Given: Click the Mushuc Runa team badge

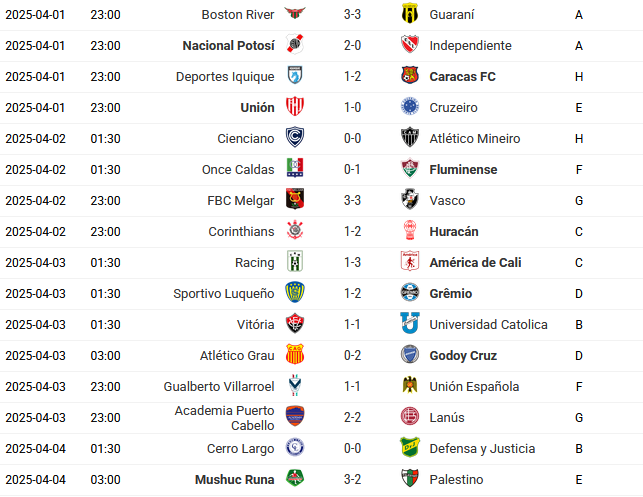Looking at the screenshot, I should tap(294, 480).
